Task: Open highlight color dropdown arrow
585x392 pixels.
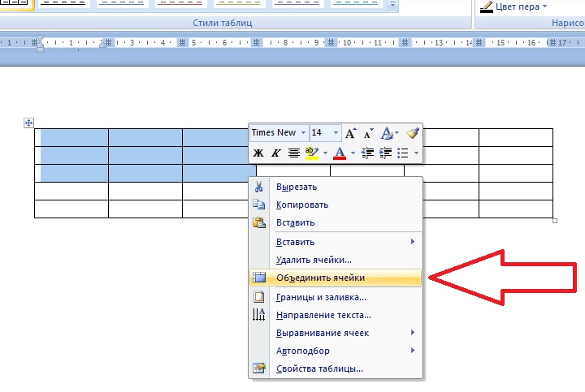Action: (325, 153)
